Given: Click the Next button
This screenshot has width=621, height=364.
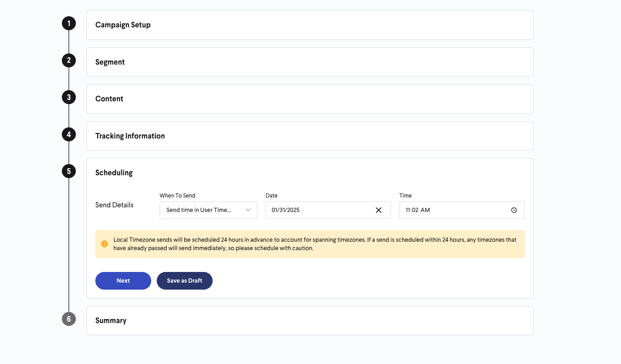Looking at the screenshot, I should tap(123, 281).
